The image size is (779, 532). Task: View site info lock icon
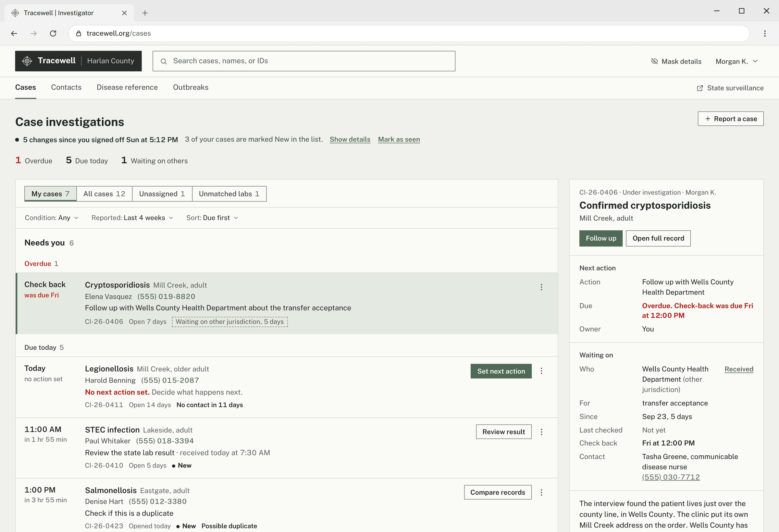(79, 33)
